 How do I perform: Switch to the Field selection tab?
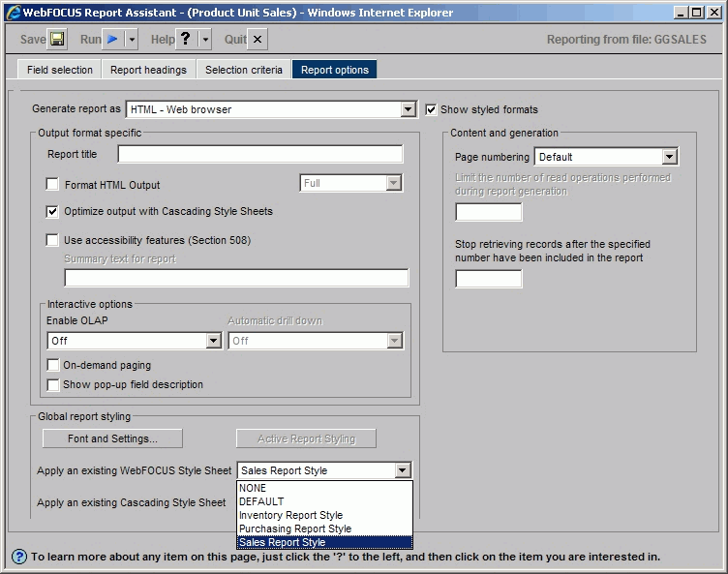[59, 70]
